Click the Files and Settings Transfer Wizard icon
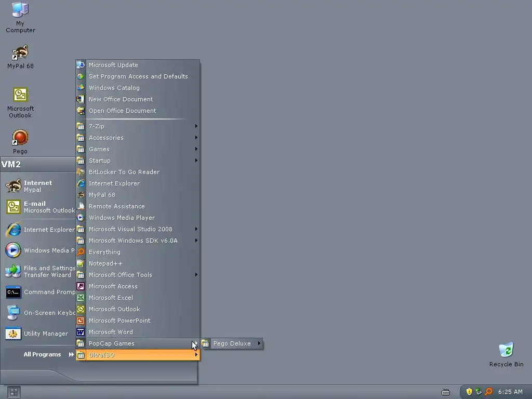532x399 pixels. click(14, 271)
